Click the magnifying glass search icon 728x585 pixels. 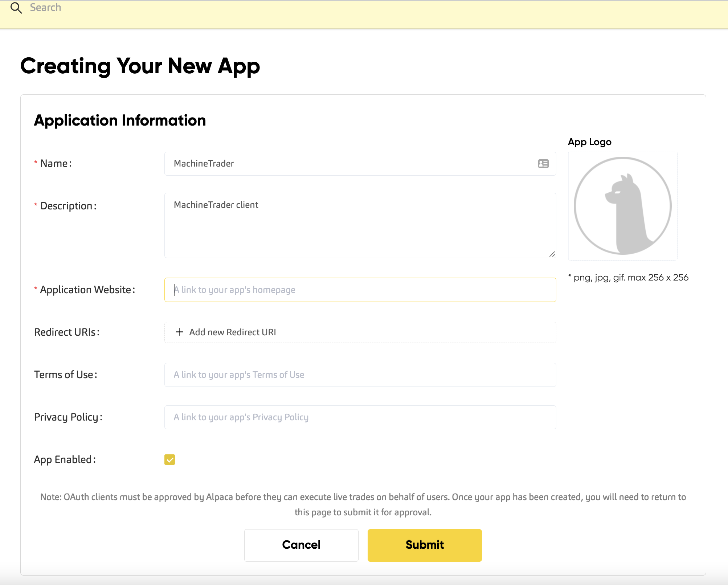pyautogui.click(x=16, y=8)
